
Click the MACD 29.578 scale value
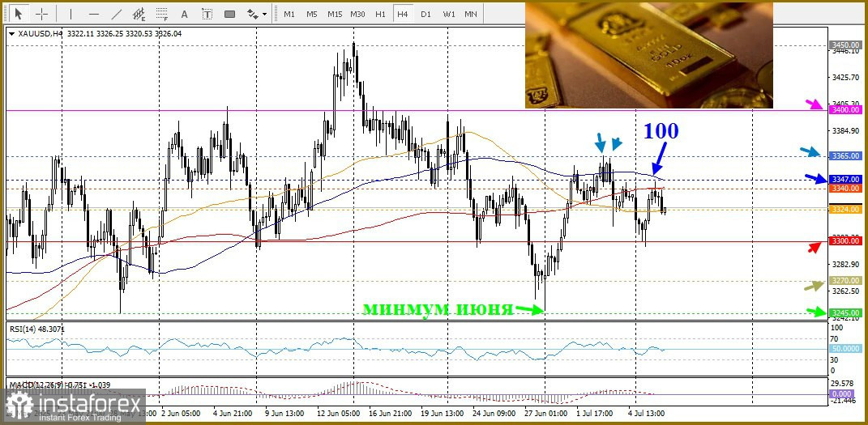[843, 384]
